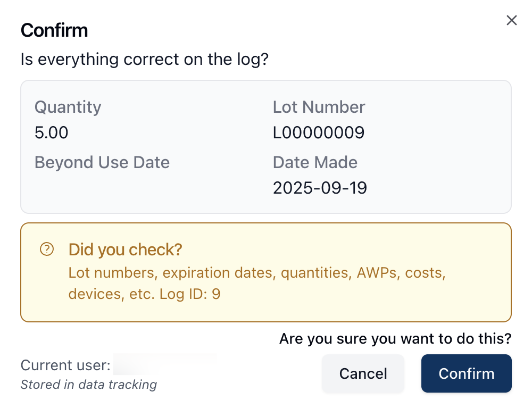
Task: Click the yellow warning reminder text
Action: click(256, 273)
